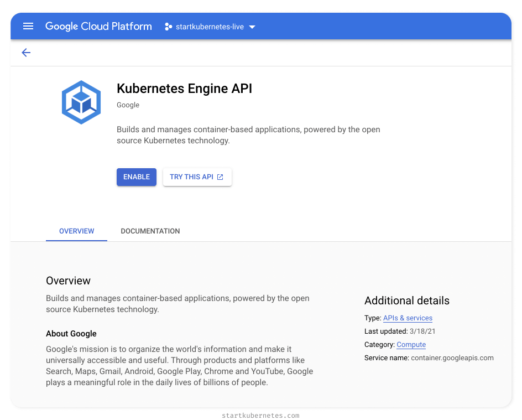
Task: Click the Google Cloud Platform logo text
Action: (x=98, y=27)
